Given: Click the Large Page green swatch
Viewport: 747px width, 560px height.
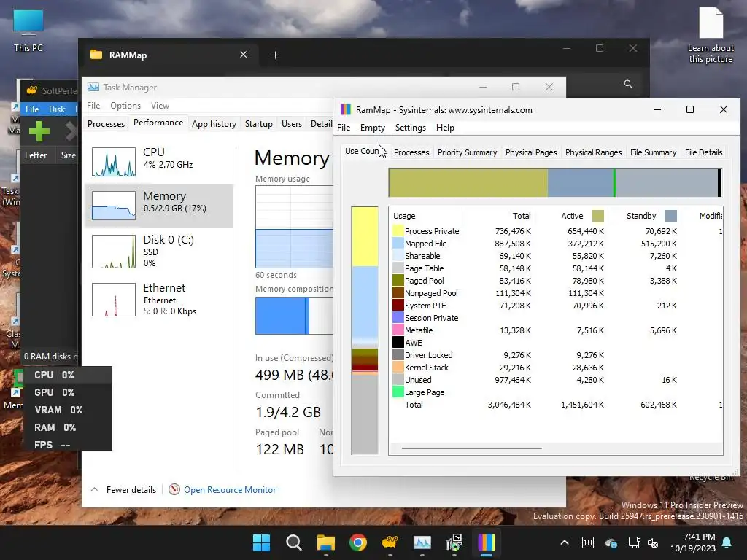Looking at the screenshot, I should [398, 392].
